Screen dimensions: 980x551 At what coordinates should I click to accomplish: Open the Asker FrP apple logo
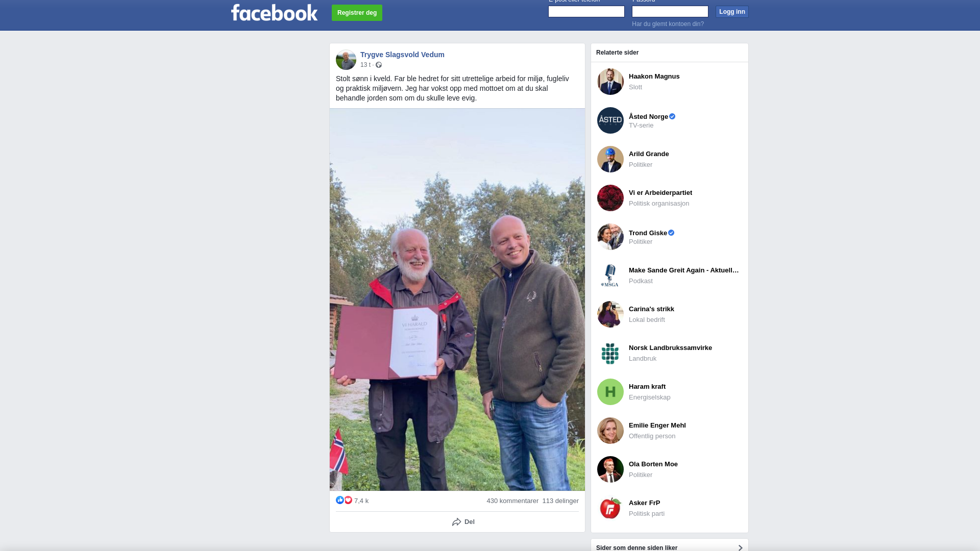tap(610, 508)
